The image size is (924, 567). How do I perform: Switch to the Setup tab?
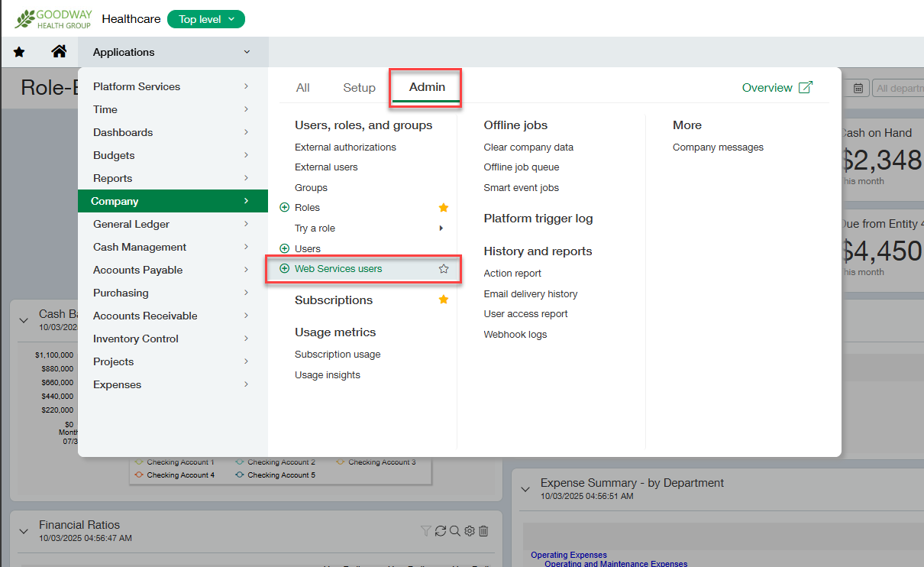359,88
